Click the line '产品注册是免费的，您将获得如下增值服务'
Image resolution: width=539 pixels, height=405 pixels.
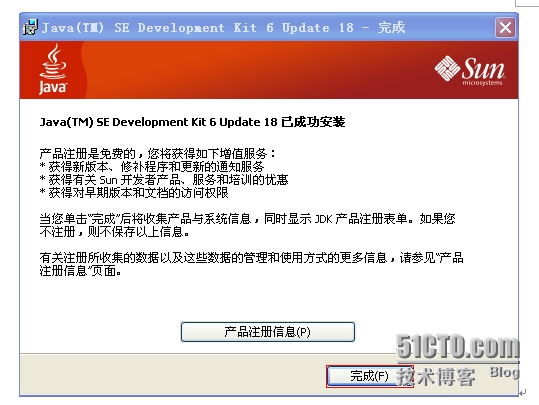click(x=157, y=153)
